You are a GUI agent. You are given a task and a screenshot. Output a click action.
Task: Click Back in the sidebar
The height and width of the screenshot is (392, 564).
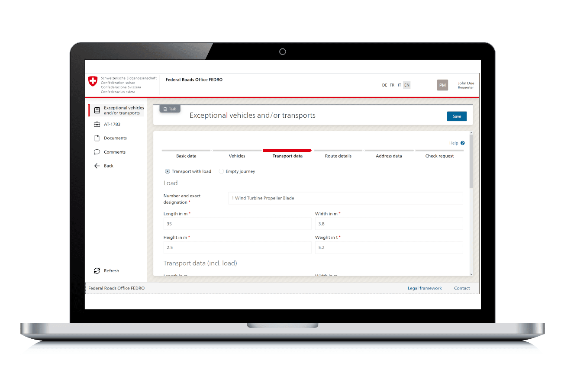pyautogui.click(x=109, y=166)
